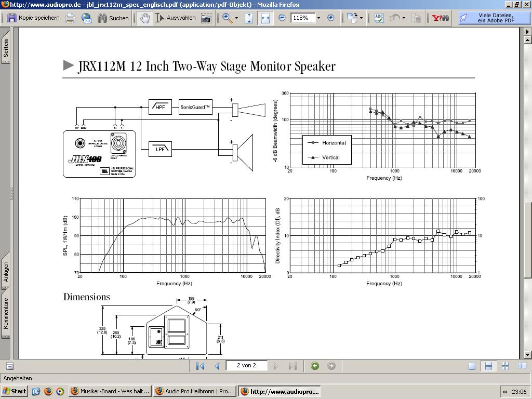Screen dimensions: 532x399
Task: Print the PDF using printer icon
Action: click(70, 18)
